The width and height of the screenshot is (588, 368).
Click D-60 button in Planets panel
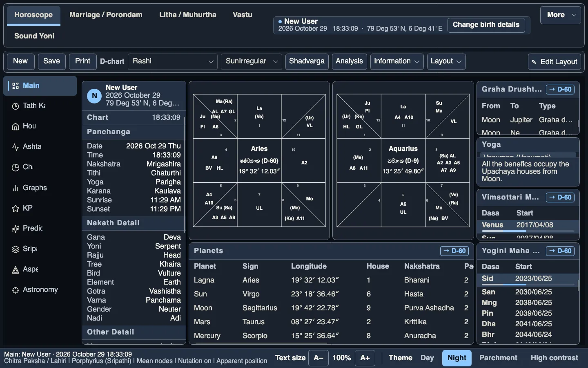click(454, 251)
